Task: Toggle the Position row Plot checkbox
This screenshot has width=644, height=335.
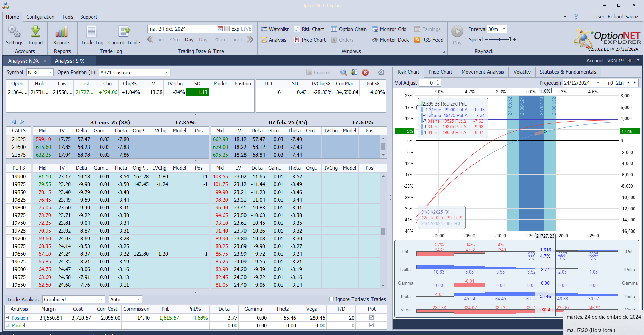Action: point(371,318)
